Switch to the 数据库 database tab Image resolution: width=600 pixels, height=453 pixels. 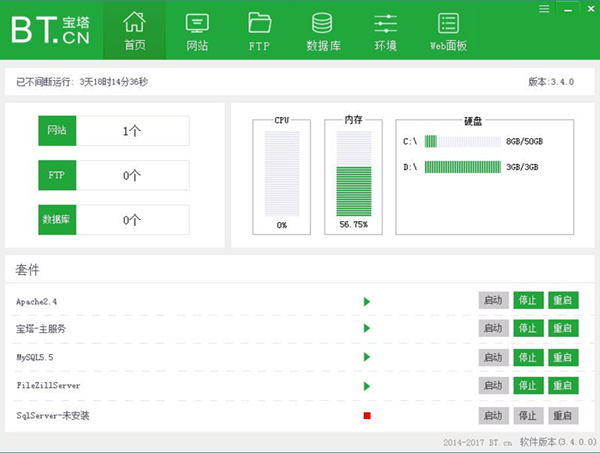[x=323, y=31]
